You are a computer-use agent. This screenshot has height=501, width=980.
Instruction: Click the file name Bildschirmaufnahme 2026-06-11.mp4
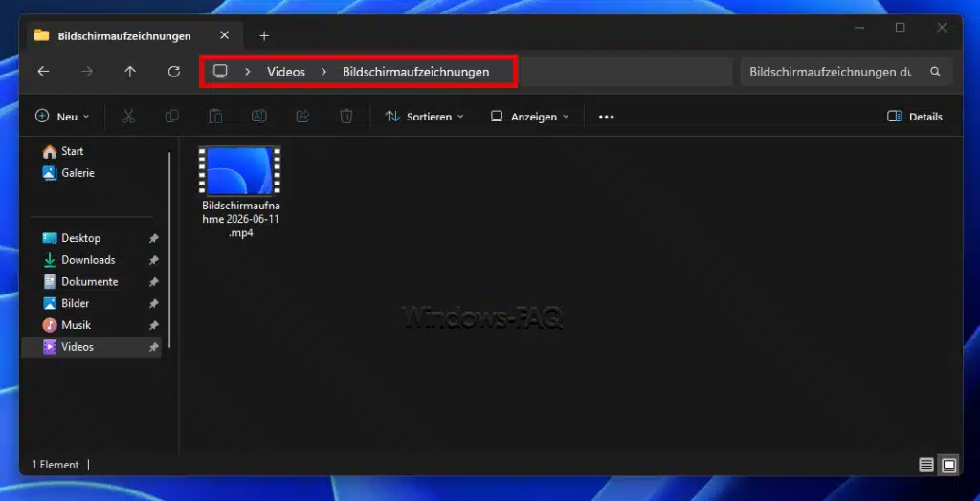[240, 219]
